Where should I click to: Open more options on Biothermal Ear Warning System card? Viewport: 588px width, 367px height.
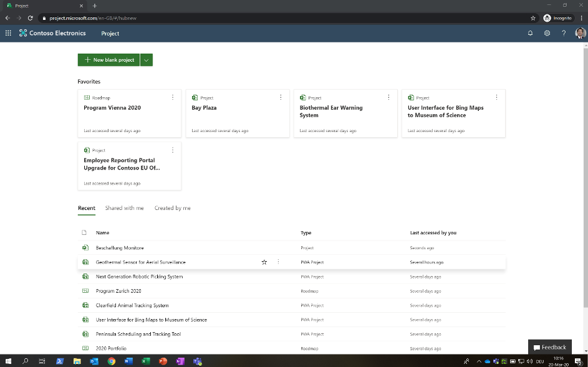point(388,97)
